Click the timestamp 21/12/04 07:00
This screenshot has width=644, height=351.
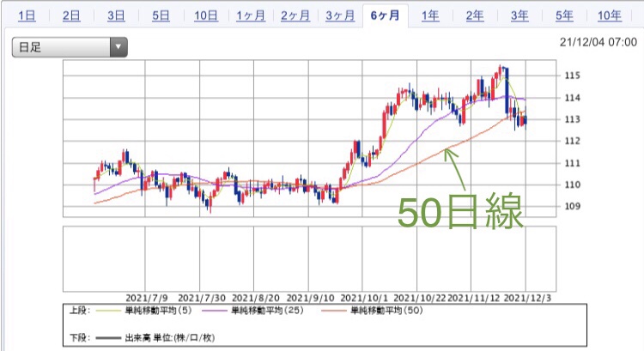(598, 42)
